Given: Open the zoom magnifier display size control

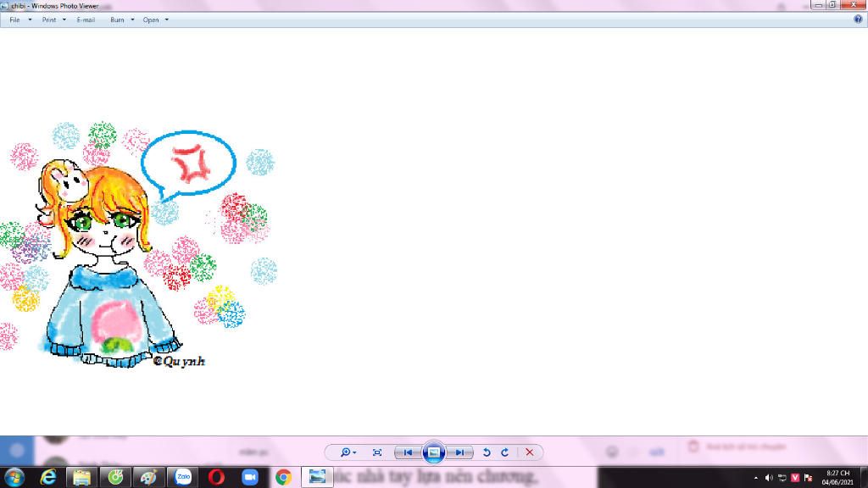Looking at the screenshot, I should click(348, 452).
